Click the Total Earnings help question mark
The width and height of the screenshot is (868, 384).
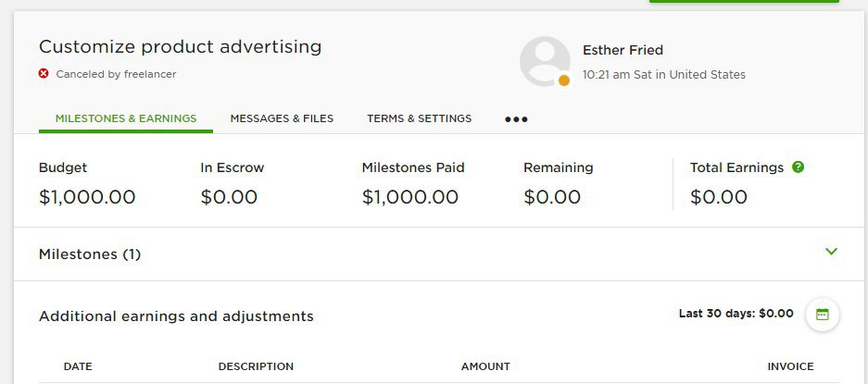(798, 167)
